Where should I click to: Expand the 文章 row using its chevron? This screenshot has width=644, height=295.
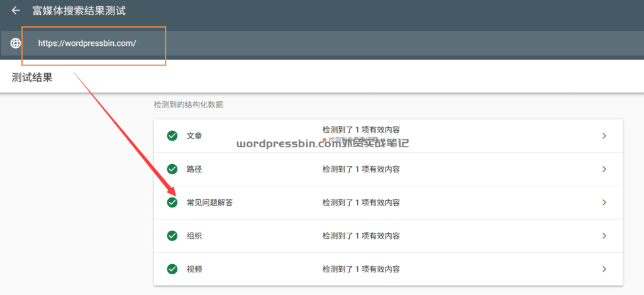tap(604, 136)
